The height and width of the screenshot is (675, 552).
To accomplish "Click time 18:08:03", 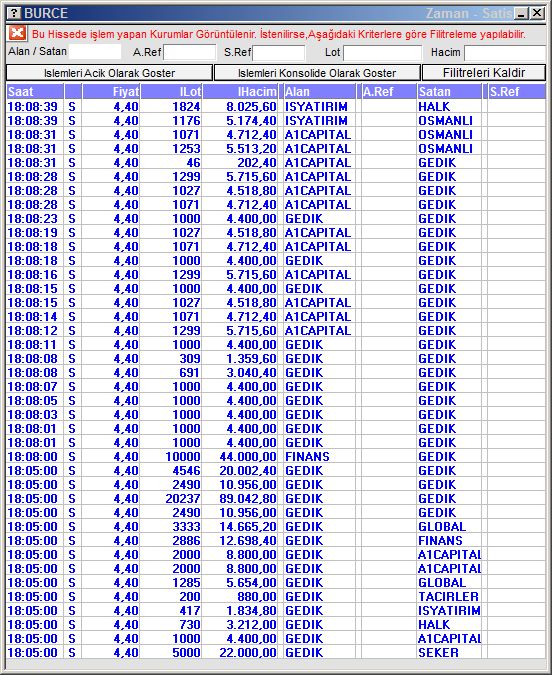I will coord(33,415).
